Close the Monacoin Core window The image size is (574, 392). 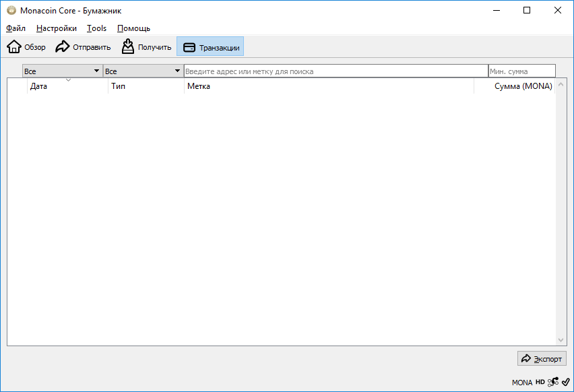(558, 10)
